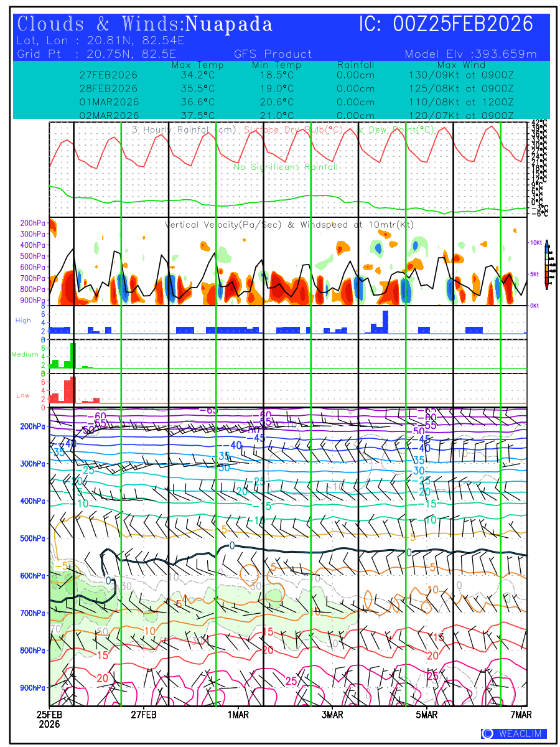Click the 5MAR date axis marker
The width and height of the screenshot is (560, 747).
pos(427,715)
